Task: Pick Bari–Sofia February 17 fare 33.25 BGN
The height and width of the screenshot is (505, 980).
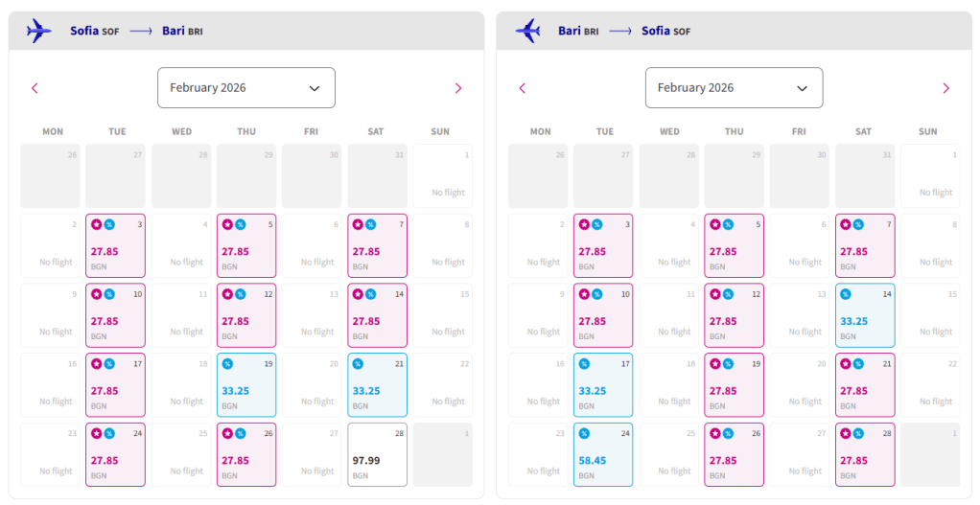Action: pyautogui.click(x=603, y=385)
